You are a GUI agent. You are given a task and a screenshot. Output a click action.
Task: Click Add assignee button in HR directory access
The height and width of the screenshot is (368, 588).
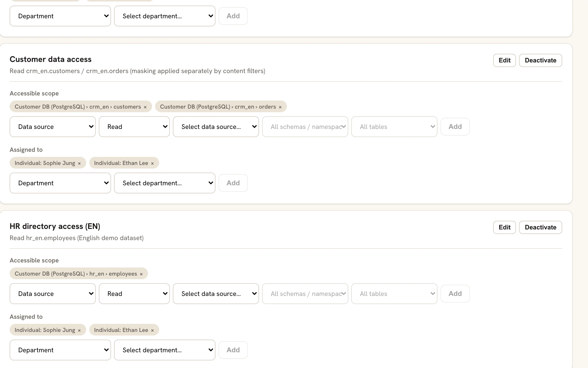pyautogui.click(x=233, y=350)
